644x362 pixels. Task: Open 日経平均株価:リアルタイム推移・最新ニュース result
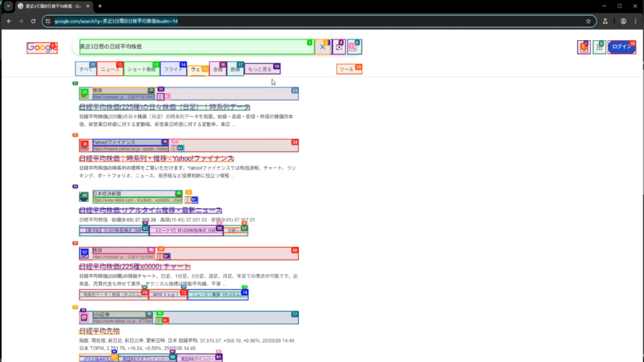150,210
